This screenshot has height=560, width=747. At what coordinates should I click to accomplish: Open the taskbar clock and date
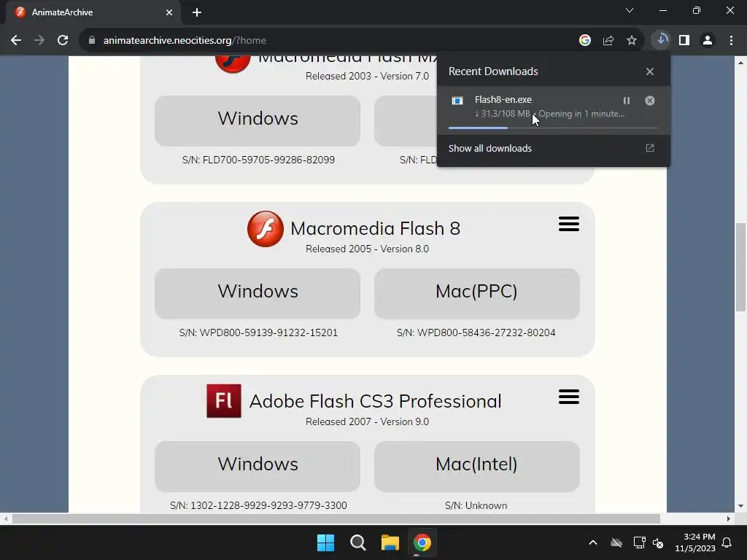695,542
